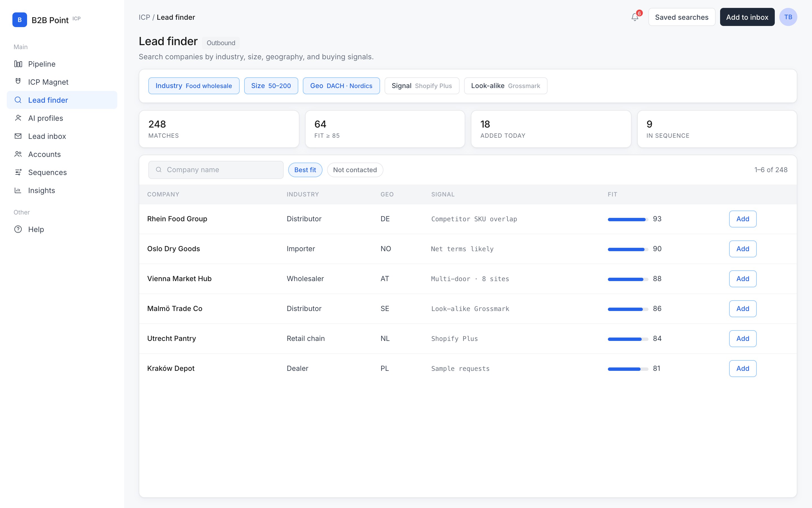
Task: Sort by GEO column header
Action: pos(387,194)
